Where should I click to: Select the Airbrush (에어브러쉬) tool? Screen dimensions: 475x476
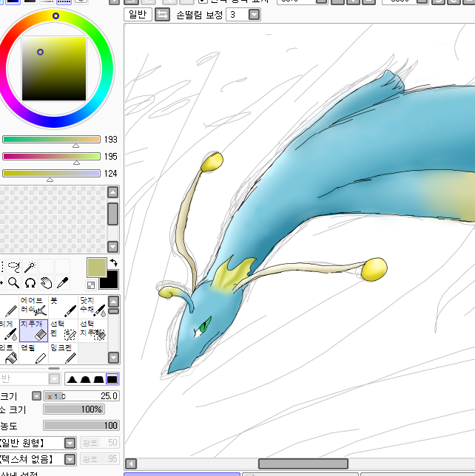(34, 306)
